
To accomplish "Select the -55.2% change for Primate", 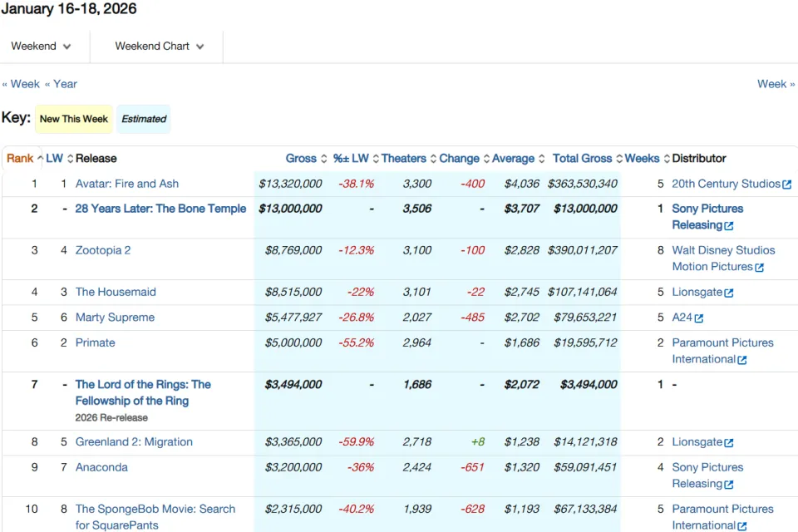I will pyautogui.click(x=357, y=342).
